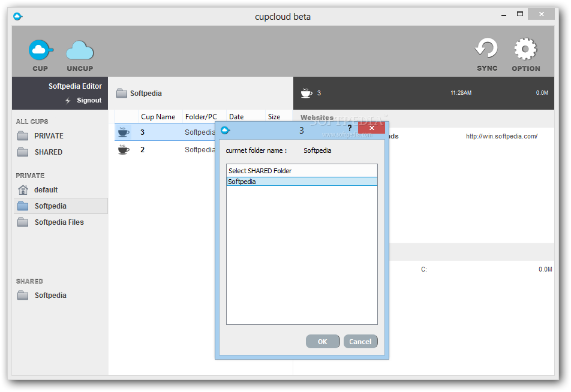This screenshot has height=392, width=571.
Task: Click Softpedia folder cell of cup 2
Action: [200, 150]
